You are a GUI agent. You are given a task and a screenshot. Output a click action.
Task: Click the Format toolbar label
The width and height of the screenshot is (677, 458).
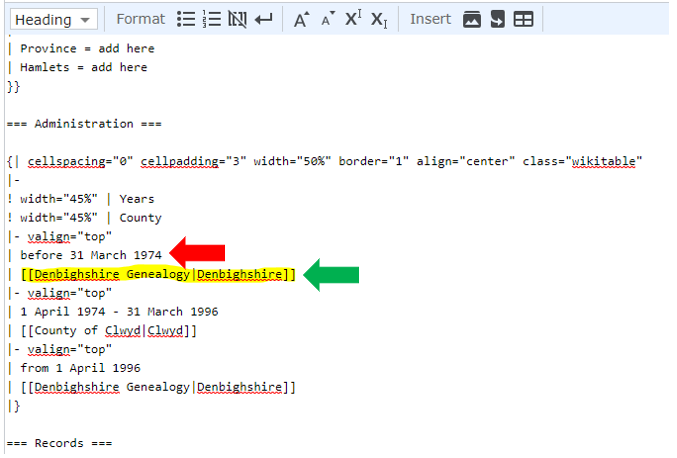(x=140, y=19)
